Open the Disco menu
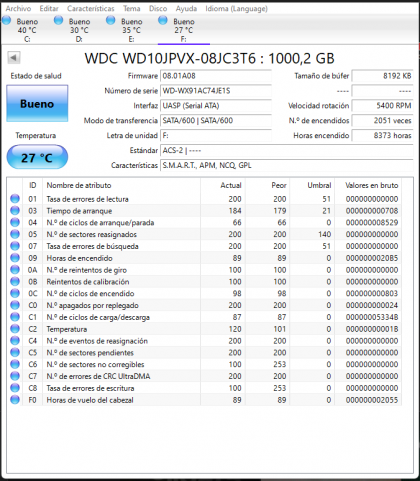This screenshot has height=481, width=420. 158,8
